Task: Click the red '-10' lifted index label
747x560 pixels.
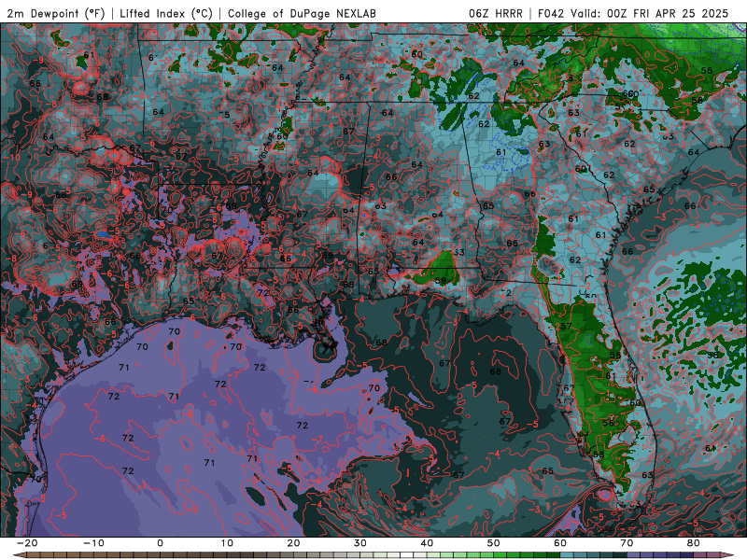Action: [x=13, y=158]
